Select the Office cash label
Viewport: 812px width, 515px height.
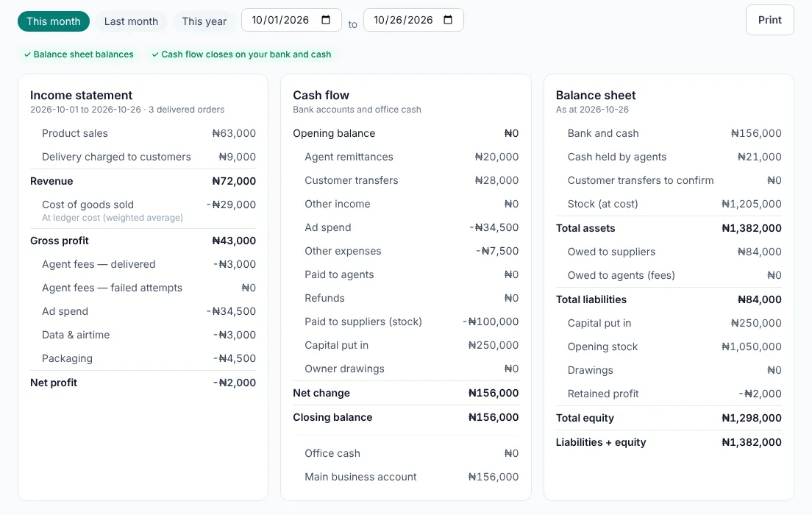[x=332, y=453]
